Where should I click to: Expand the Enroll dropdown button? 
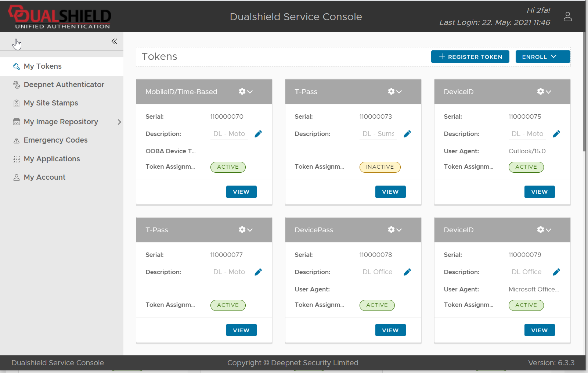coord(542,57)
